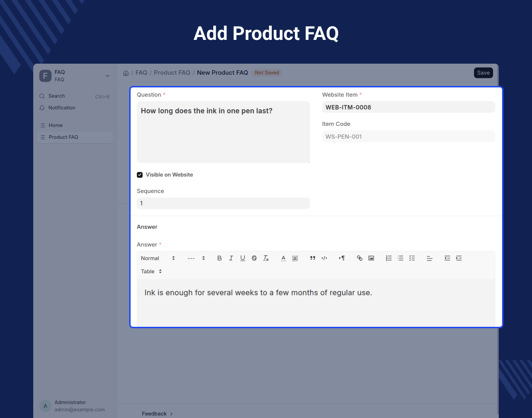Clear formatting in Answer editor

click(266, 258)
